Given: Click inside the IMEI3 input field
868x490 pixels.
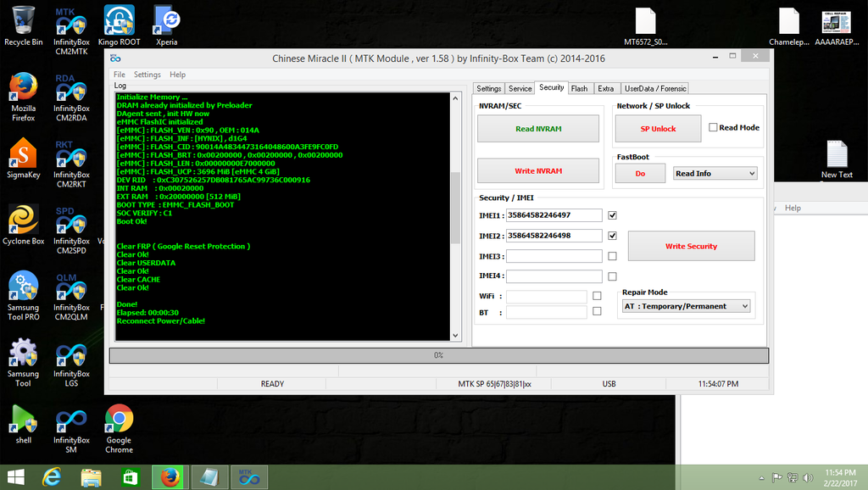Looking at the screenshot, I should pos(554,256).
